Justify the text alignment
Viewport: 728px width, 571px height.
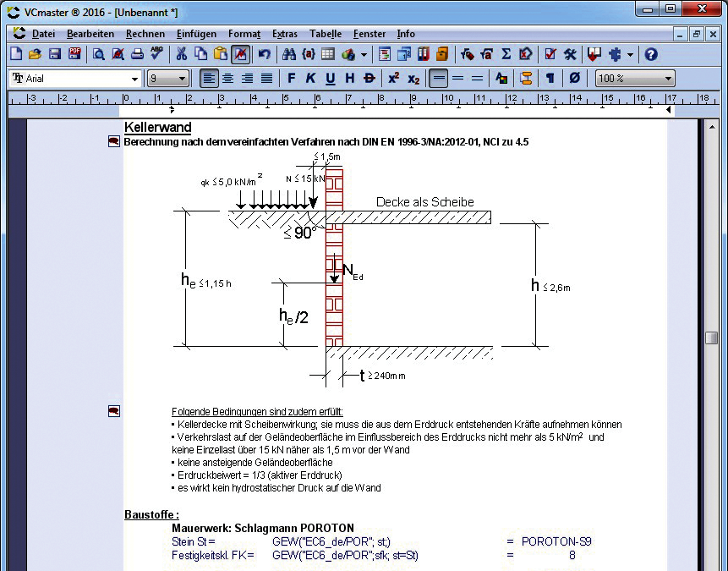click(266, 79)
